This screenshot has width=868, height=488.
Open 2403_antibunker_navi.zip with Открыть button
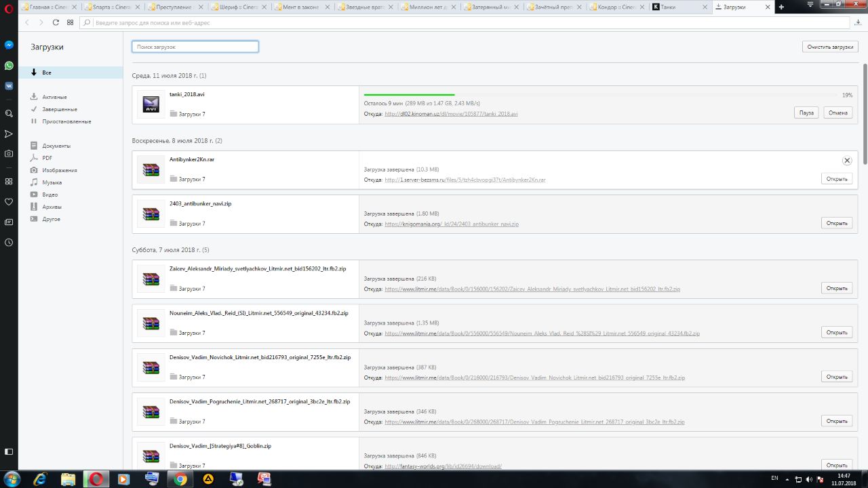[837, 223]
